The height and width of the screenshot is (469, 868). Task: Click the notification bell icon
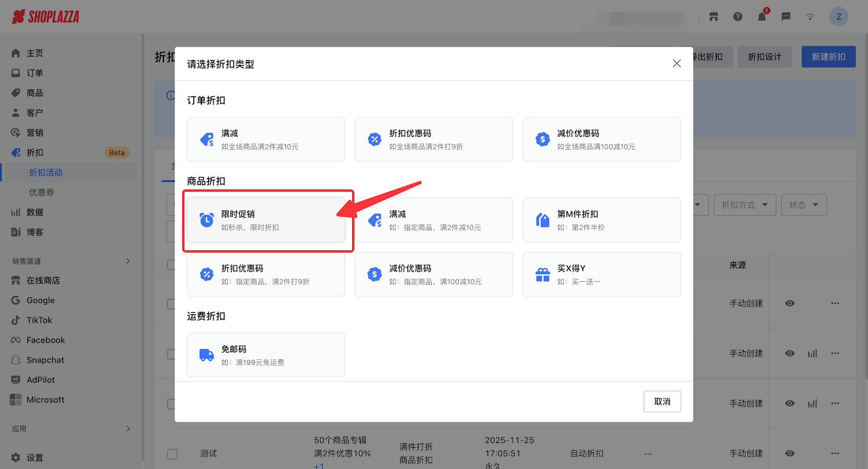[x=762, y=17]
